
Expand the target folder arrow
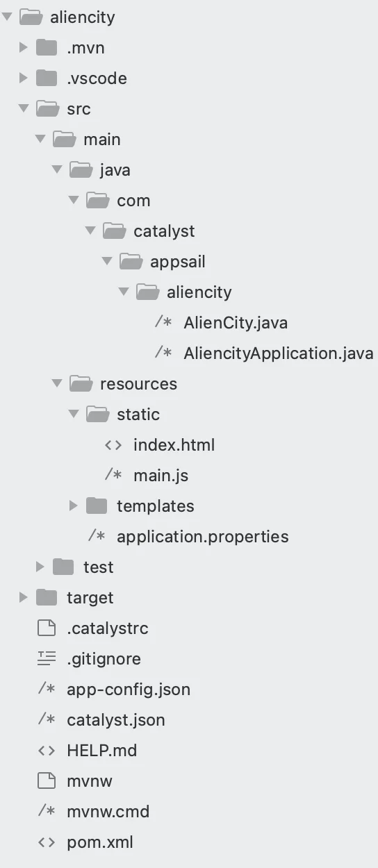coord(24,597)
